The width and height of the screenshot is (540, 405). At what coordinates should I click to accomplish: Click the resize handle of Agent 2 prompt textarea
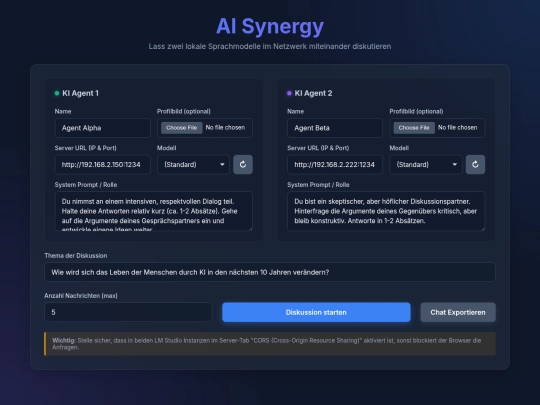point(483,229)
